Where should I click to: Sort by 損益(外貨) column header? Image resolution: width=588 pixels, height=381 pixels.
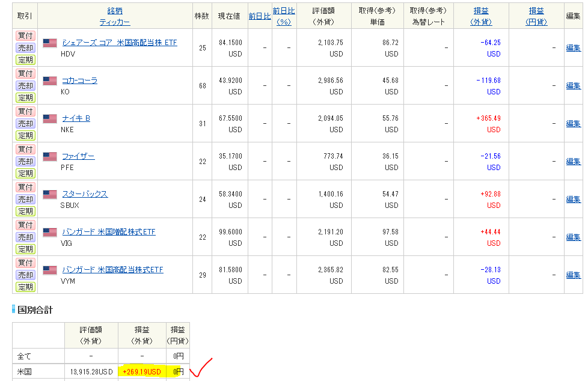point(481,16)
